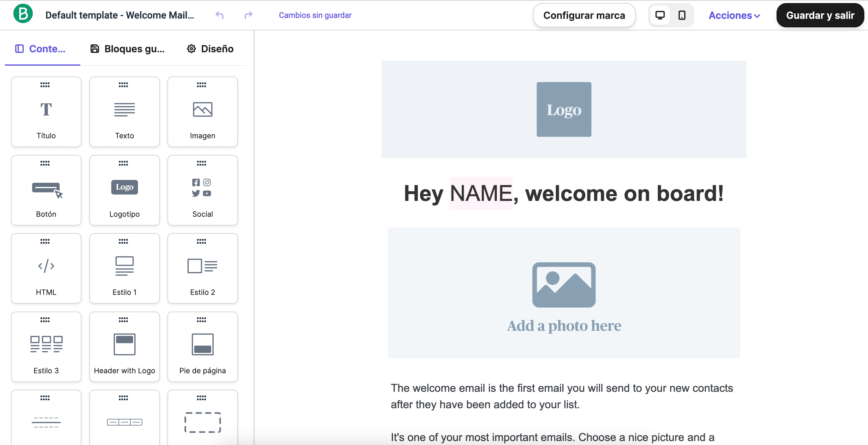Screen dimensions: 868x445
Task: Click the NAME placeholder variable
Action: coord(481,194)
